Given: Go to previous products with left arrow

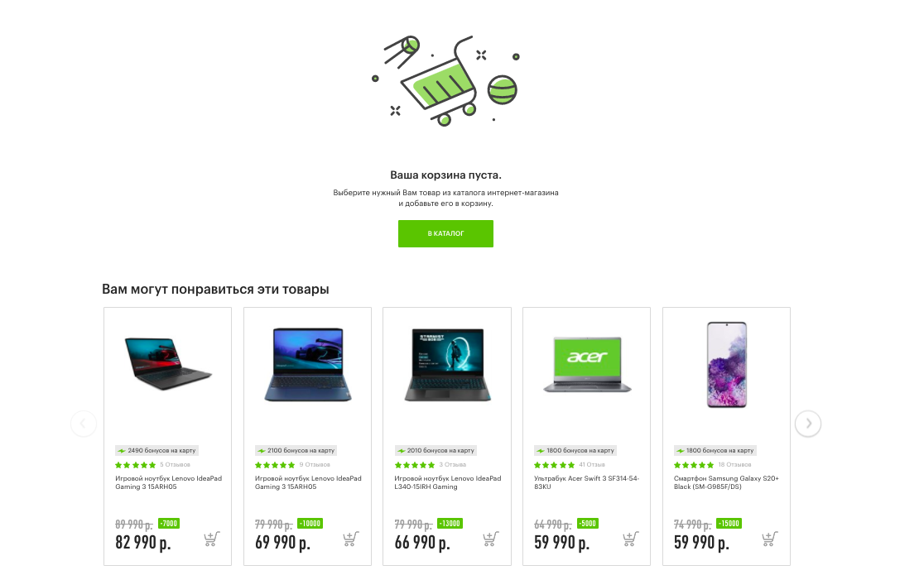Looking at the screenshot, I should tap(83, 424).
